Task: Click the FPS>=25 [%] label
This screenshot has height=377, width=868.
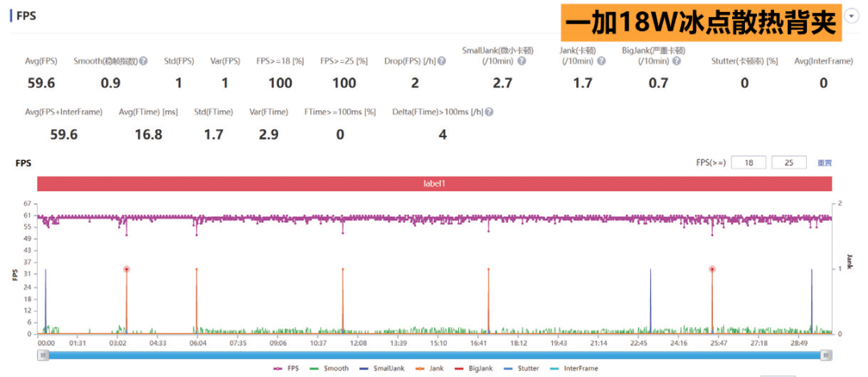Action: (344, 61)
